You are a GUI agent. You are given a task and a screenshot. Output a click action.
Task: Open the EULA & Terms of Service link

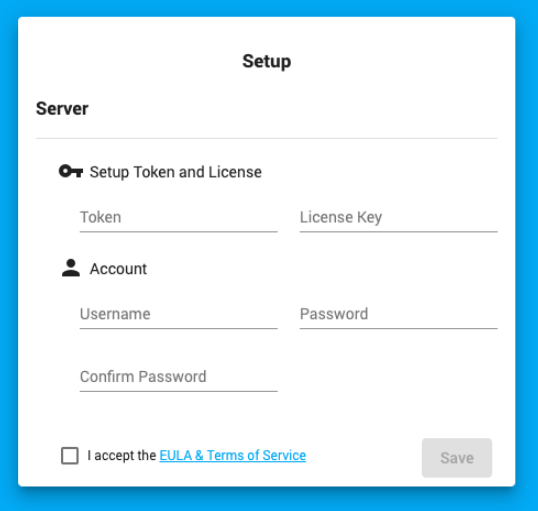232,455
